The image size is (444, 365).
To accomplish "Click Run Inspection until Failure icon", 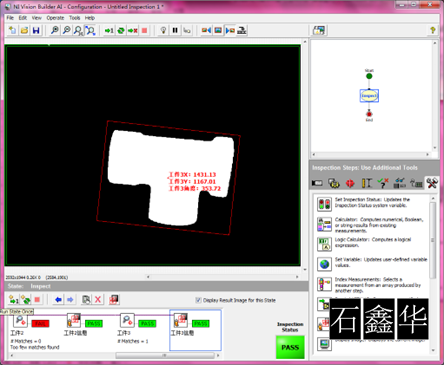I will [x=133, y=30].
